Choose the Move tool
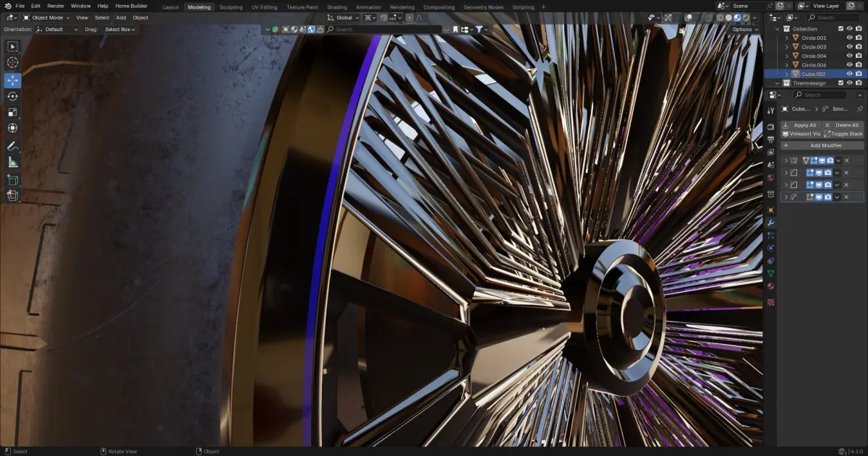 click(12, 80)
